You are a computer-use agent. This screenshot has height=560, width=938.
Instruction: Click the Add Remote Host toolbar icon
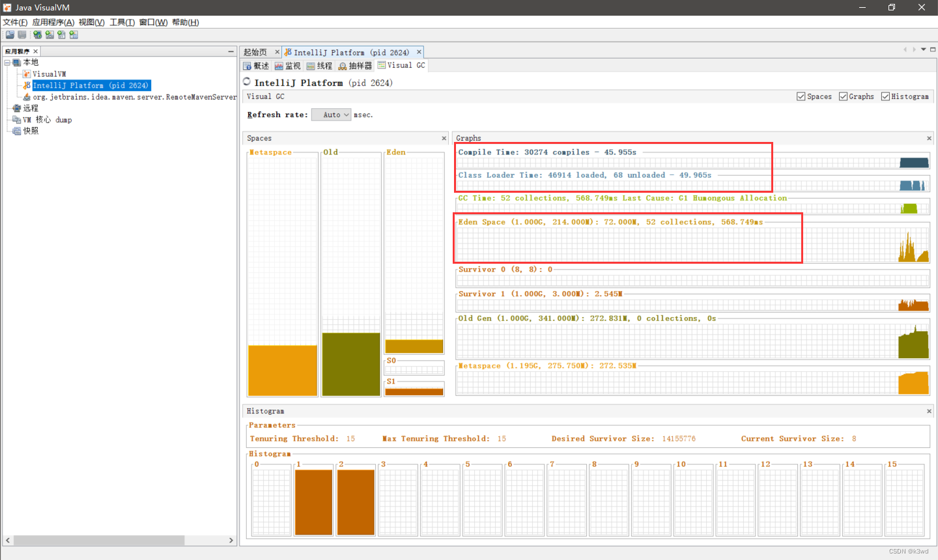tap(38, 35)
